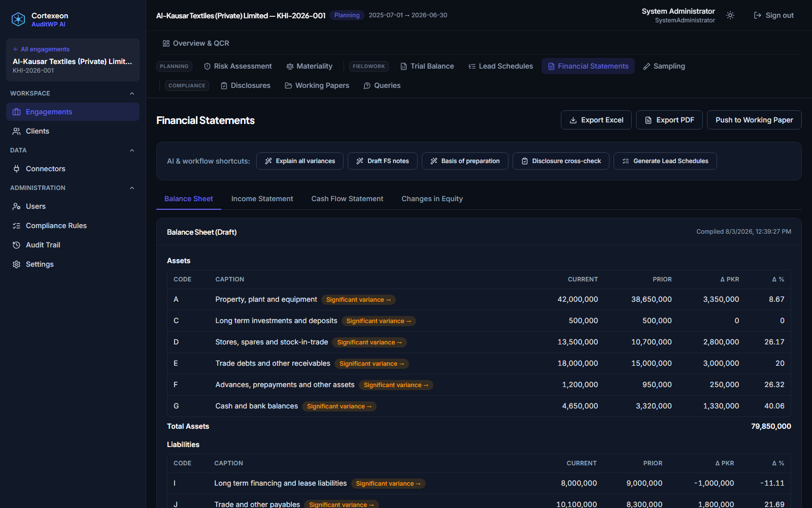This screenshot has height=508, width=812.
Task: Click the -1,000,000 delta for Long term financing
Action: [714, 483]
